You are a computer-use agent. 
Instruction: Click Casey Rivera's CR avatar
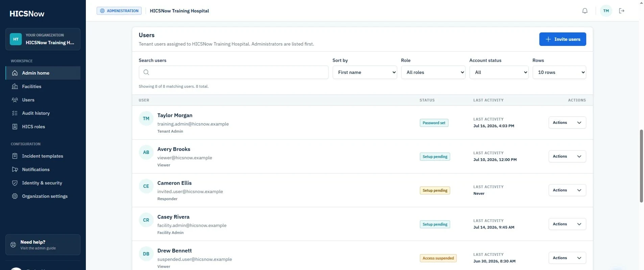pyautogui.click(x=146, y=220)
